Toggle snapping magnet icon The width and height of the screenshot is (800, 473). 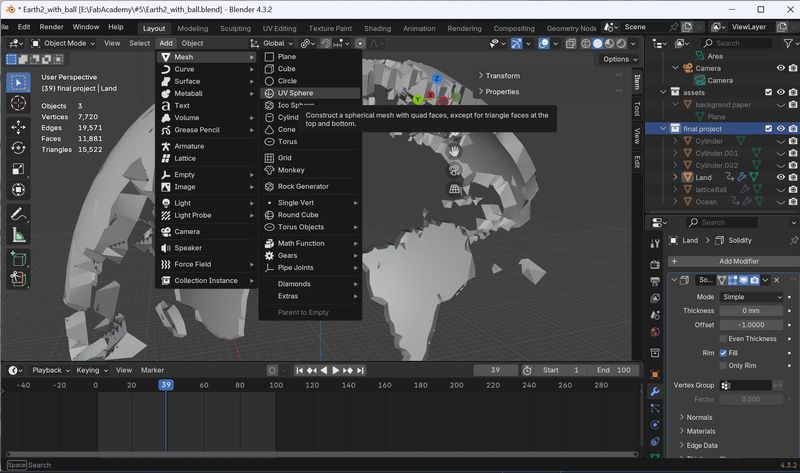pos(326,43)
